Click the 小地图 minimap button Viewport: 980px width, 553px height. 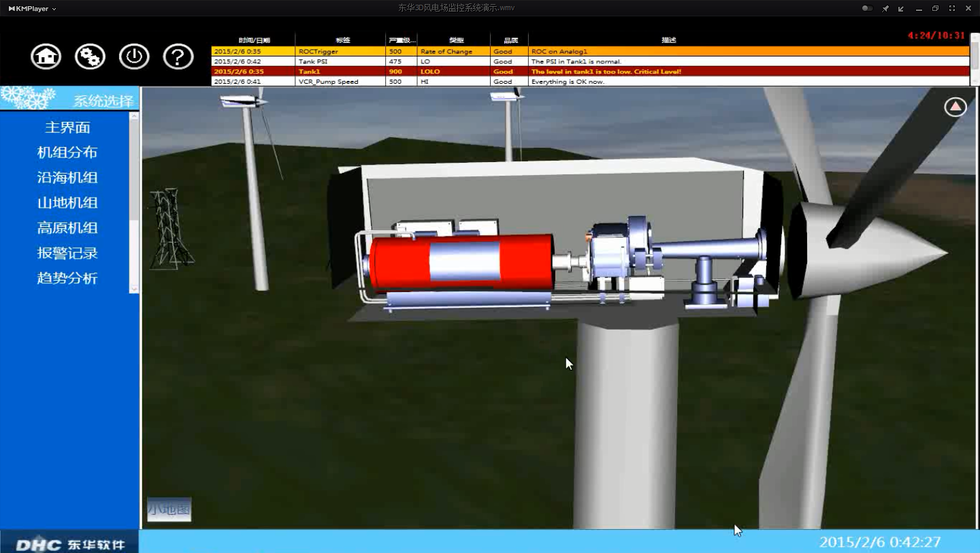coord(169,509)
